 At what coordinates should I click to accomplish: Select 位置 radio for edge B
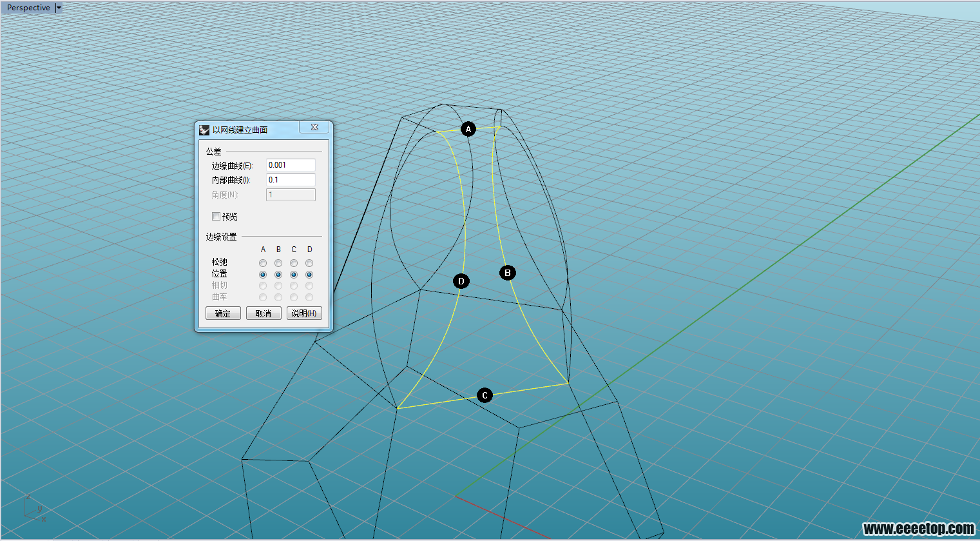(x=278, y=275)
